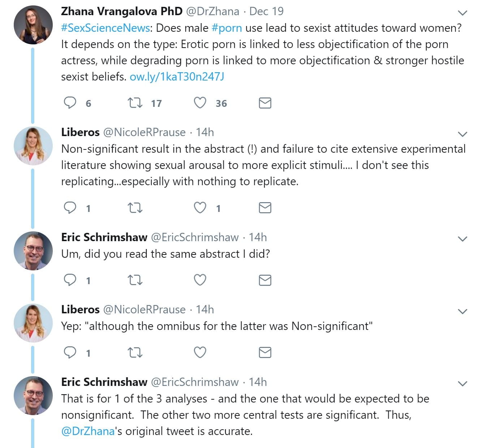
Task: Open Eric Schrimshaw's profile name link
Action: tap(104, 237)
